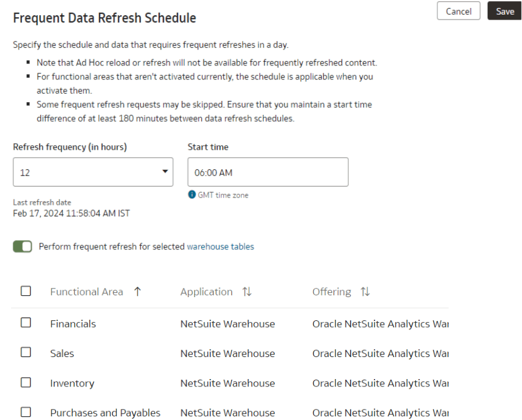Check the Inventory row checkbox
This screenshot has width=522, height=420.
tap(26, 383)
